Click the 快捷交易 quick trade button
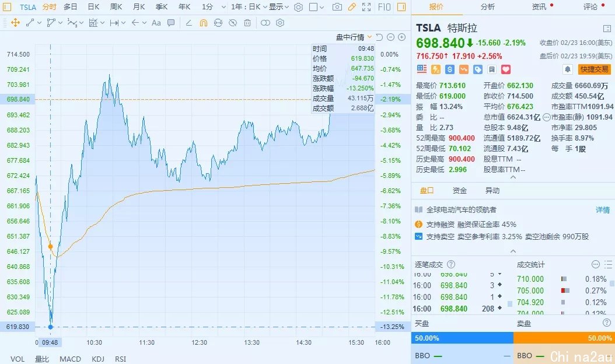 594,69
